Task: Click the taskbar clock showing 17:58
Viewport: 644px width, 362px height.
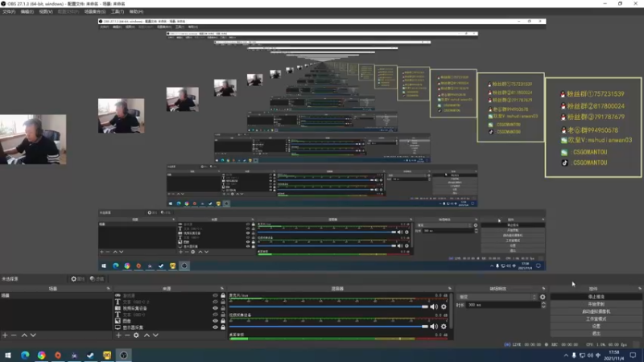Action: pyautogui.click(x=614, y=355)
